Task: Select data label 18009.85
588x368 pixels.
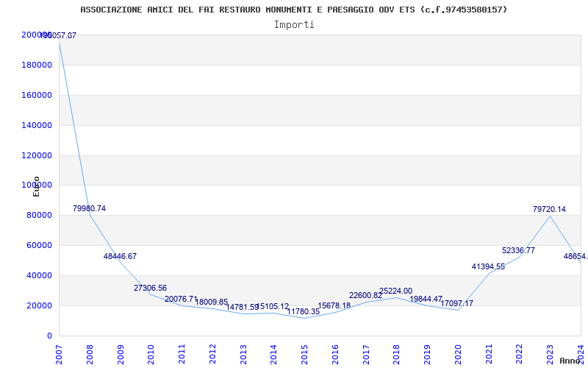Action: tap(212, 302)
